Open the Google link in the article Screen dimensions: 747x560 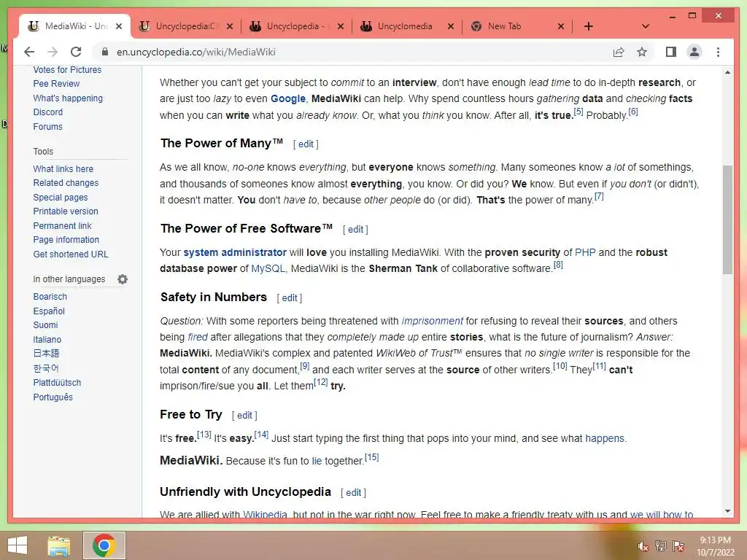287,98
